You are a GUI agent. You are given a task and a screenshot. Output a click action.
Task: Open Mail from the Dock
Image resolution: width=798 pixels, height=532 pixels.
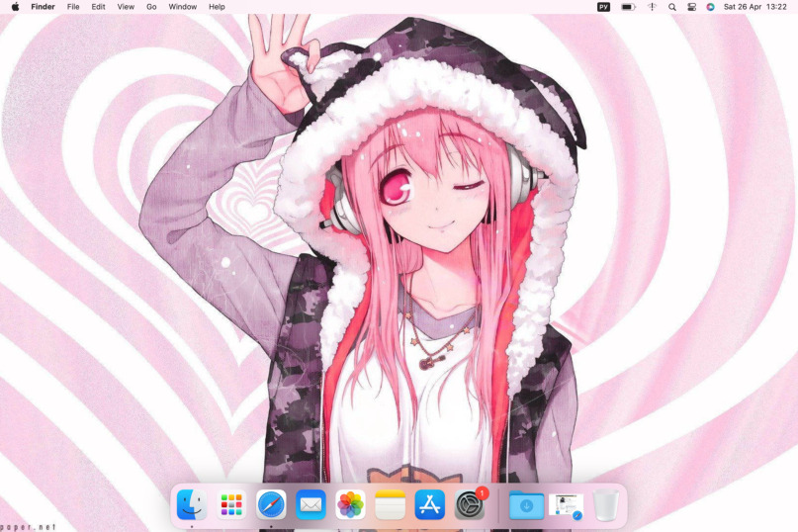(x=310, y=504)
